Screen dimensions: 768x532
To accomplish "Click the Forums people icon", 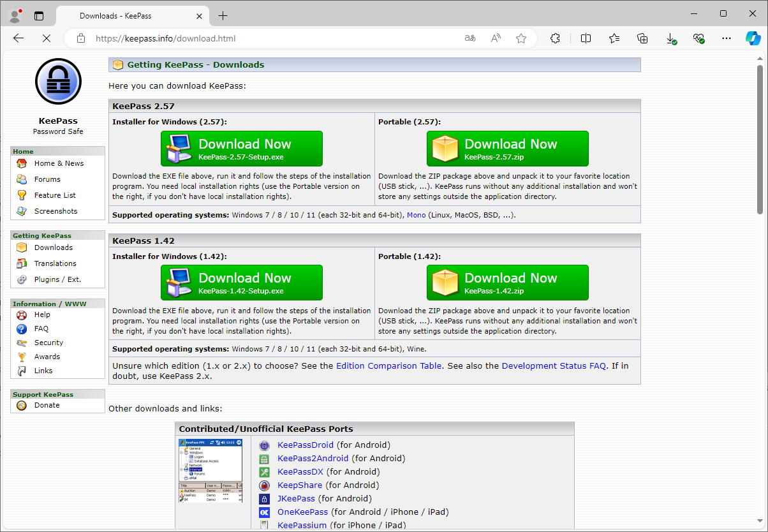I will tap(22, 179).
